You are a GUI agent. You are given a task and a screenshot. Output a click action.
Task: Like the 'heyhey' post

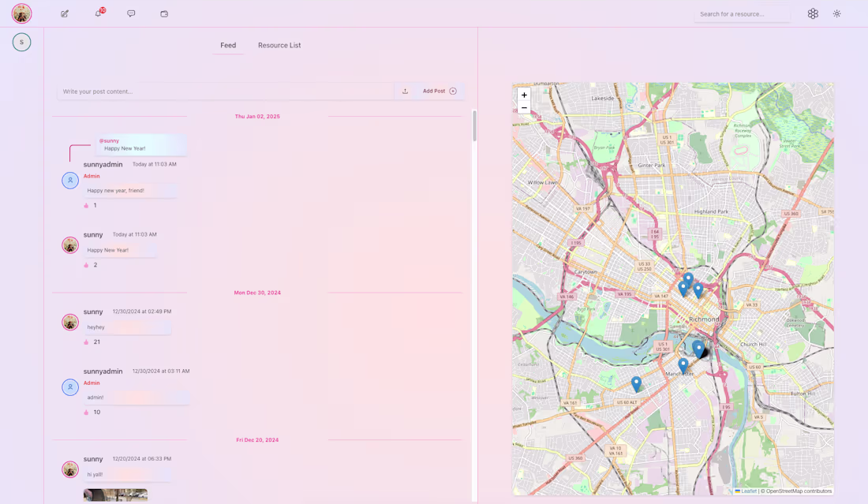[86, 342]
